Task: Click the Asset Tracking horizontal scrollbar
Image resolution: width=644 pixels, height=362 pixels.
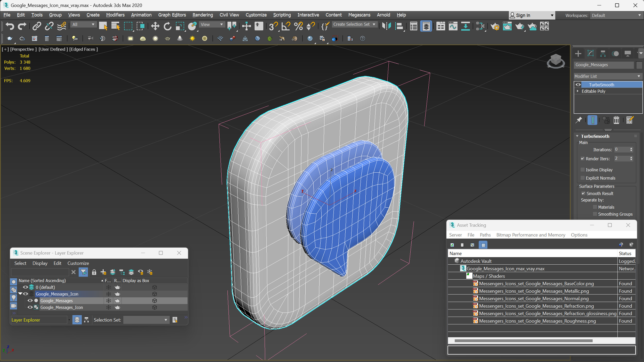Action: click(523, 341)
